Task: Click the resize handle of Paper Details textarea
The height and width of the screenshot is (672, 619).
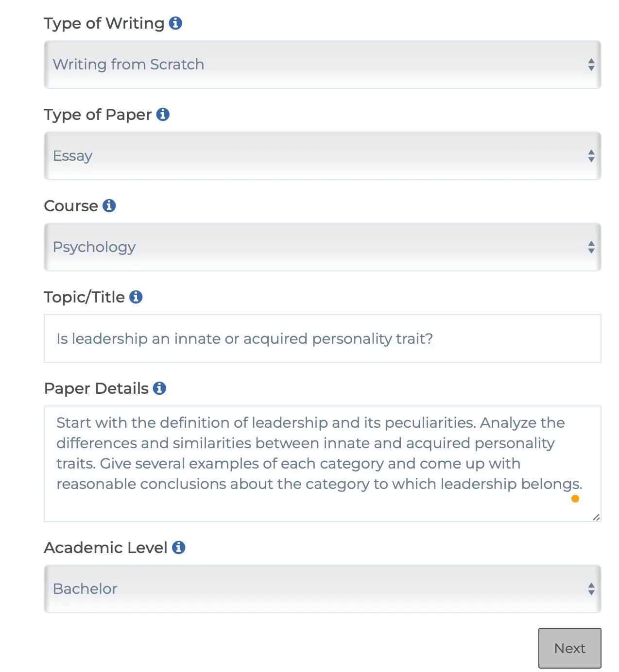Action: click(x=596, y=517)
